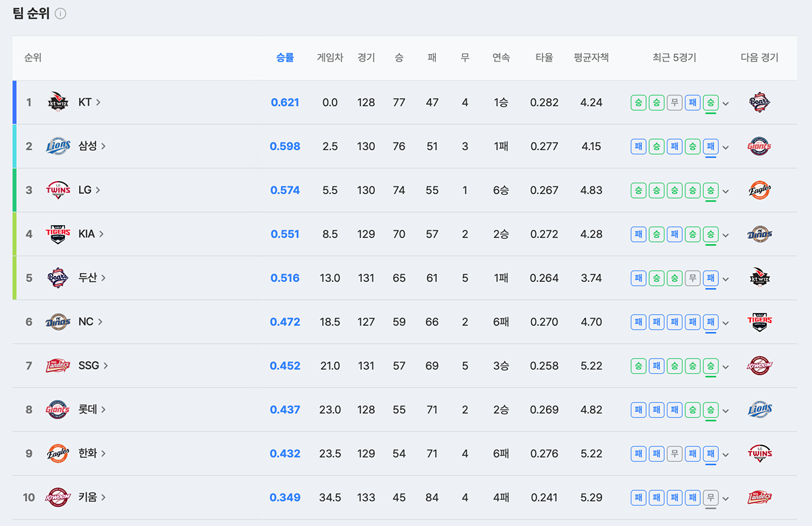Click 한화's batting average 0.276

544,454
